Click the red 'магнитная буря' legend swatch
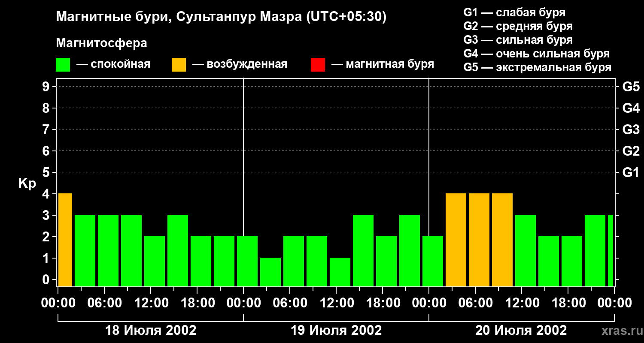The width and height of the screenshot is (644, 343). (x=318, y=65)
